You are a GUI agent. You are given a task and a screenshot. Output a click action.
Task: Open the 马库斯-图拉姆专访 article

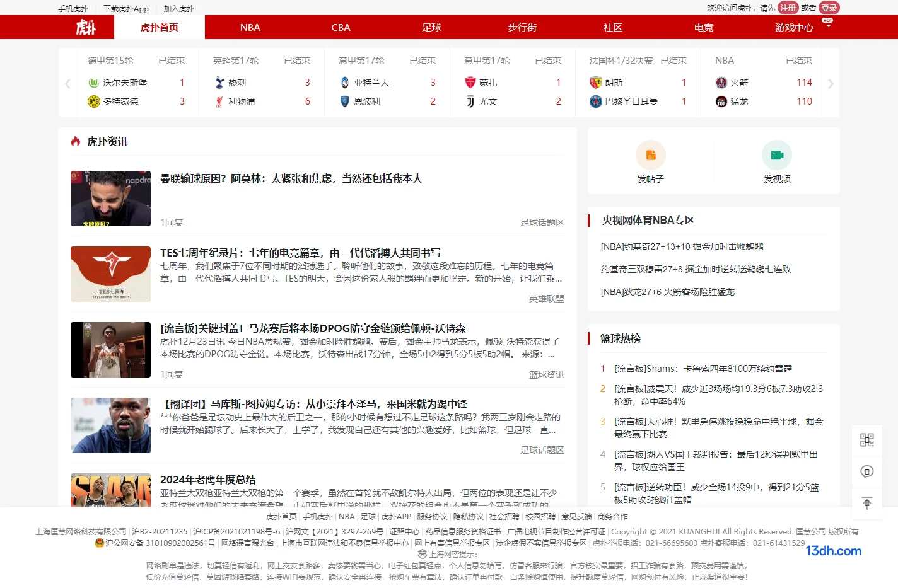[x=313, y=404]
